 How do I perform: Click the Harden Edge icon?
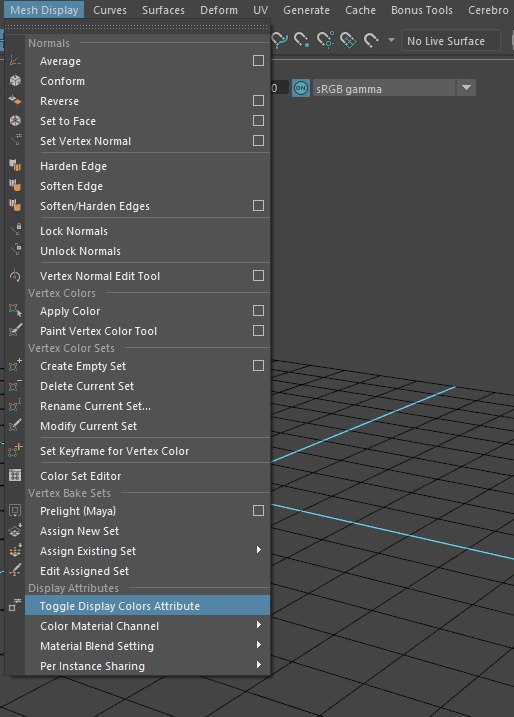click(x=15, y=165)
